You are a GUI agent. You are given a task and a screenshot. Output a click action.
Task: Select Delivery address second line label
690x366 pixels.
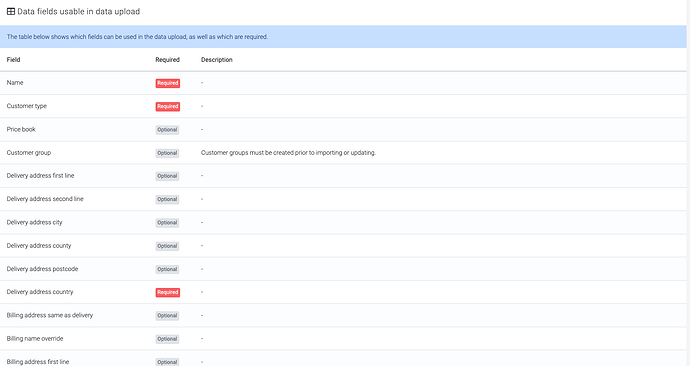(45, 199)
